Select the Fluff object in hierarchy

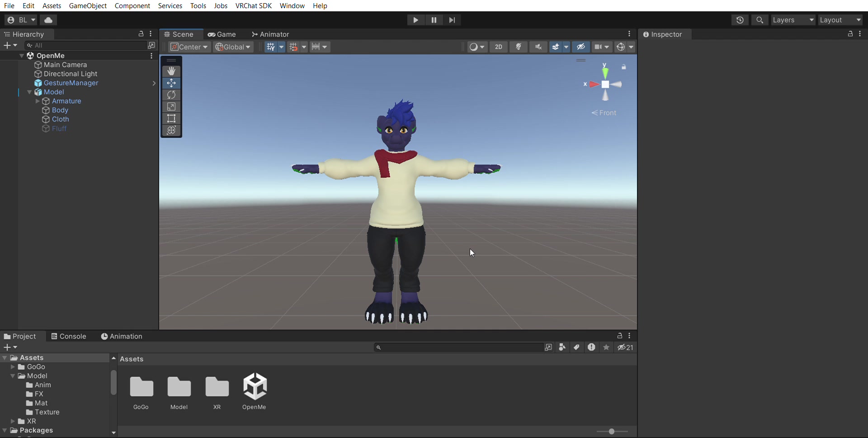tap(59, 129)
